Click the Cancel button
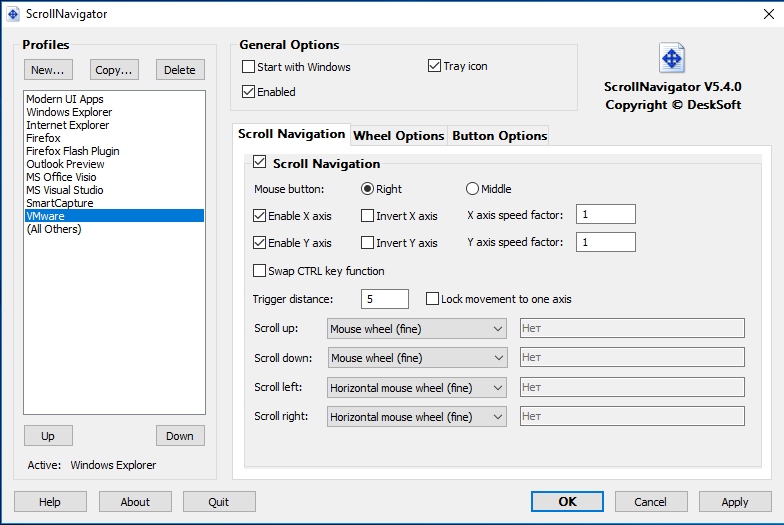 click(651, 502)
